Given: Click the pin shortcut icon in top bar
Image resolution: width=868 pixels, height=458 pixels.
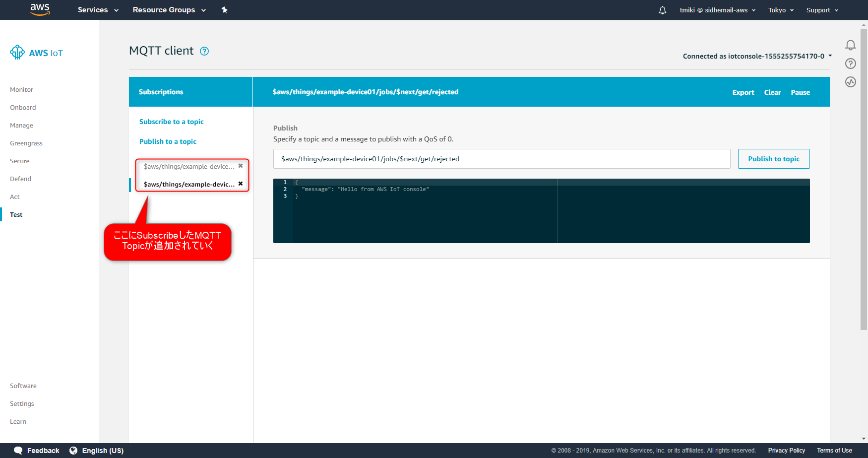Looking at the screenshot, I should [224, 10].
